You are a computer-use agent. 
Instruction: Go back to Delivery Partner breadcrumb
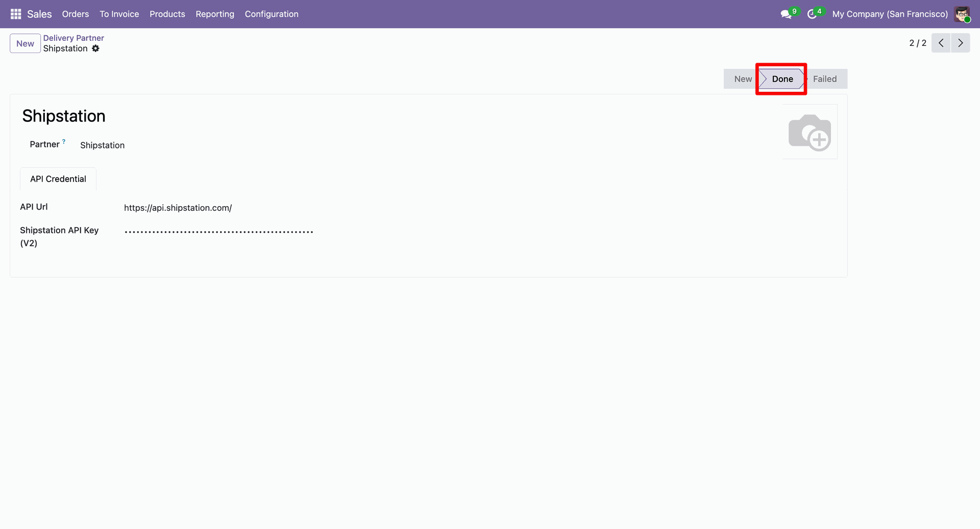[73, 38]
